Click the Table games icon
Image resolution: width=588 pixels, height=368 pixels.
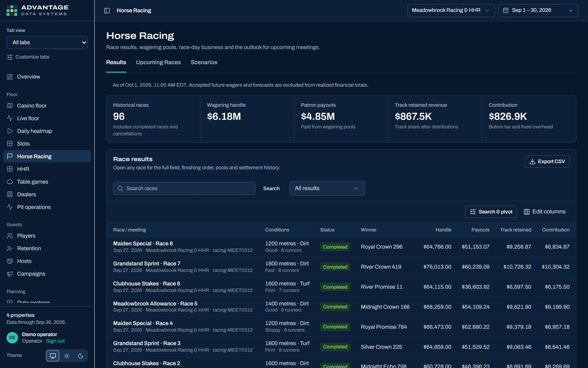(10, 182)
